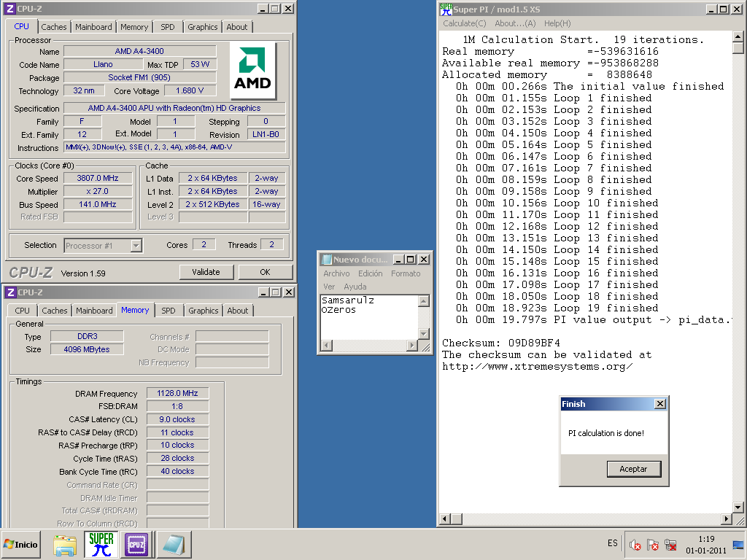747x560 pixels.
Task: Click the action center flag tray icon
Action: [x=653, y=544]
